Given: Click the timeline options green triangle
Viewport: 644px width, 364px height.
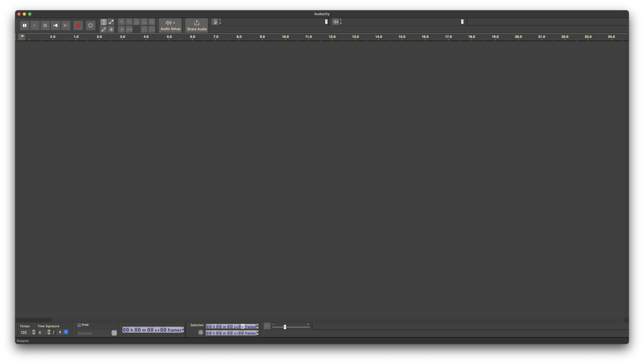Looking at the screenshot, I should [22, 36].
